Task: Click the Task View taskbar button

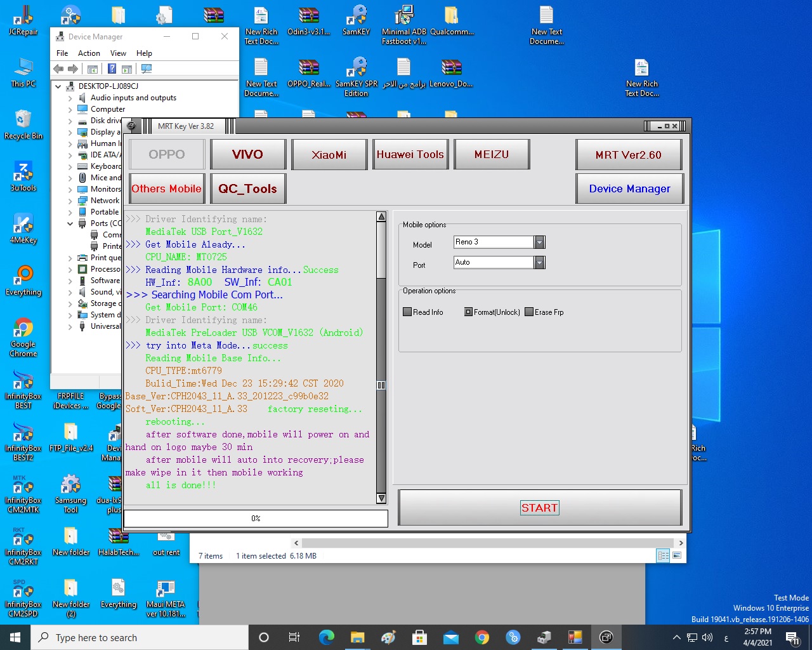Action: [294, 637]
